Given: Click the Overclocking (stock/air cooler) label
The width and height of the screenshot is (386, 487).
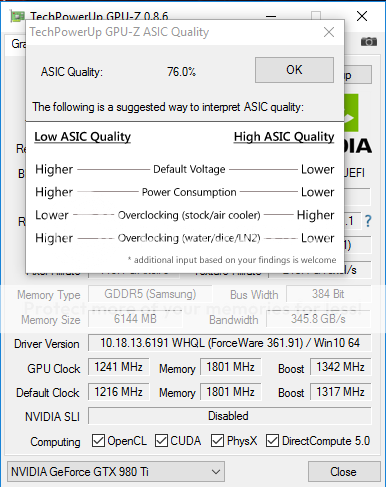Looking at the screenshot, I should coord(189,215).
